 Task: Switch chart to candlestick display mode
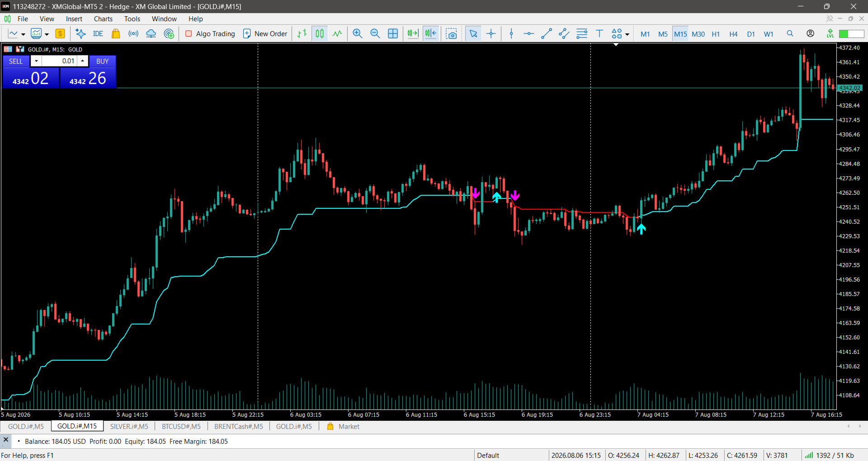click(320, 33)
